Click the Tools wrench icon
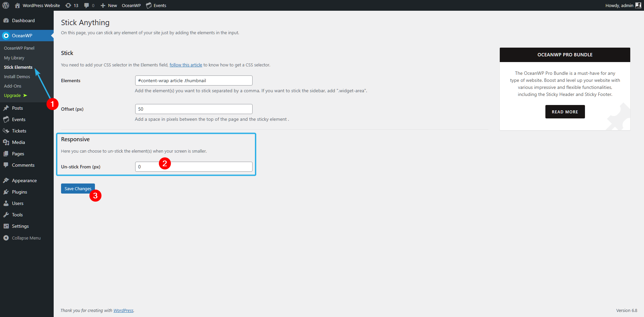 [6, 215]
